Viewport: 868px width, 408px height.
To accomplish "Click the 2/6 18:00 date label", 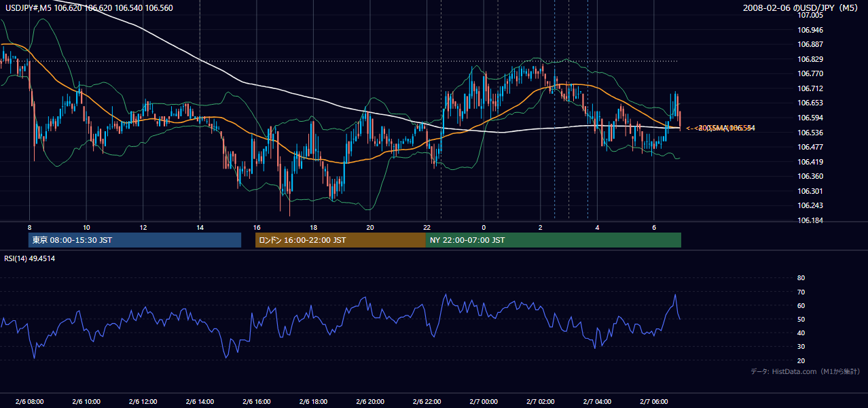I will [x=313, y=401].
